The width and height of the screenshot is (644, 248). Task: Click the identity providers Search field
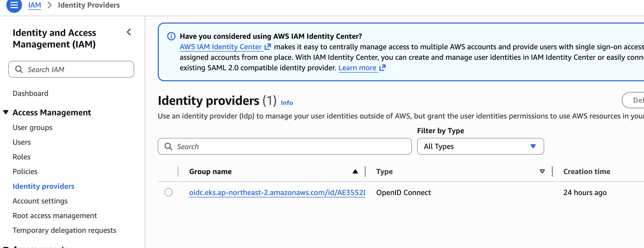[x=288, y=146]
